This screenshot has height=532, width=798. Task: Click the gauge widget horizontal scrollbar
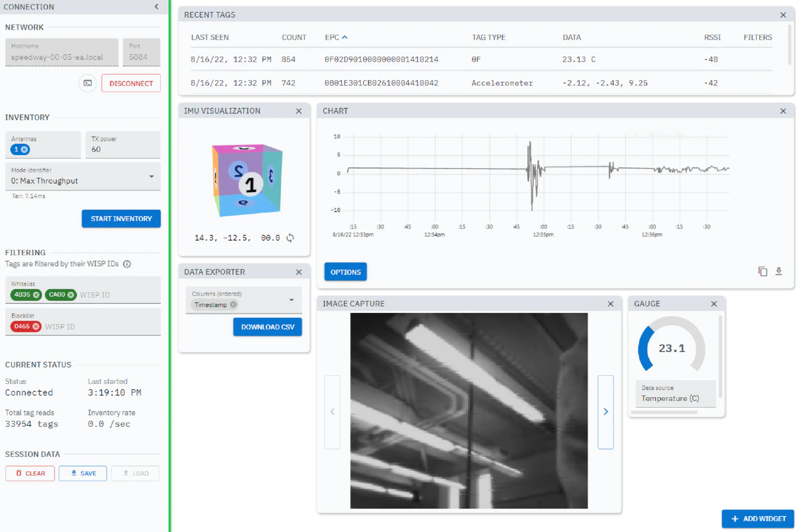click(x=664, y=412)
